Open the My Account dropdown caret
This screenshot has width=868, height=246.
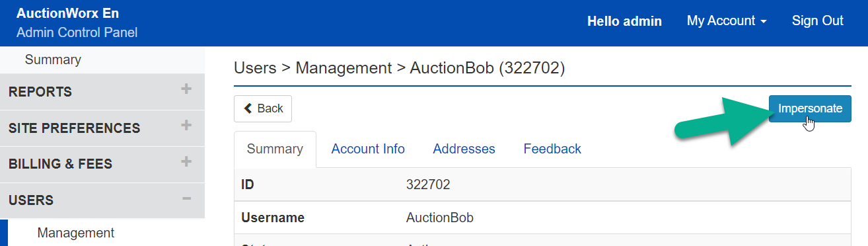(x=764, y=22)
